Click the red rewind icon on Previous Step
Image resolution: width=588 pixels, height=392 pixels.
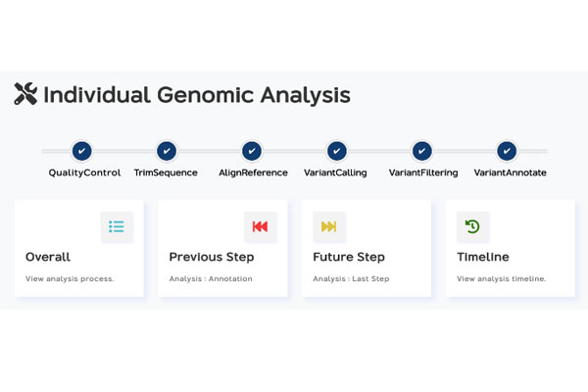pos(260,226)
